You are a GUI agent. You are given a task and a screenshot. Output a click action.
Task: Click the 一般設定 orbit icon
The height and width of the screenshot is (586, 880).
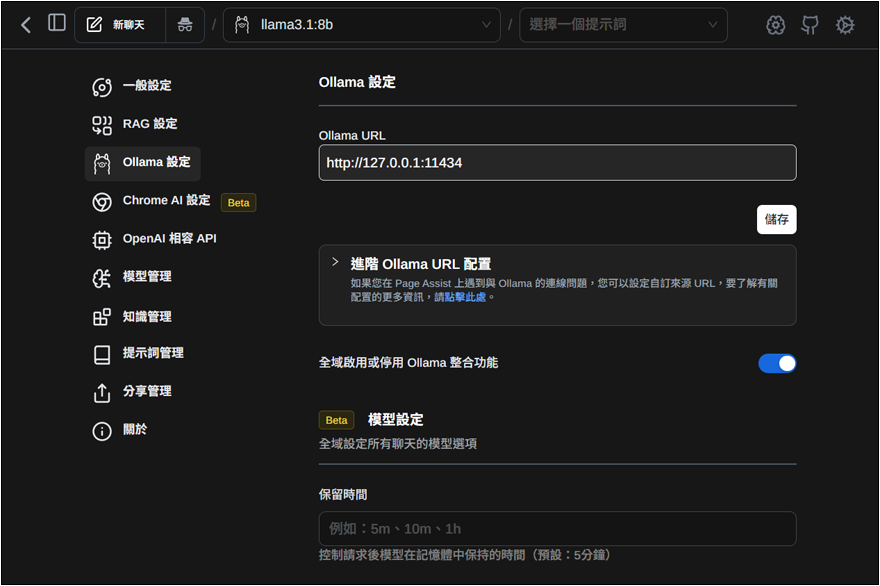(102, 87)
